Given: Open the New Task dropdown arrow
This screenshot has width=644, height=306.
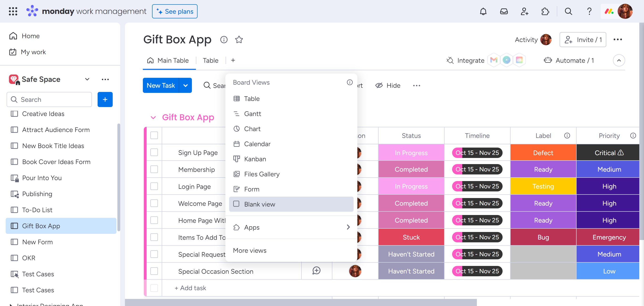Looking at the screenshot, I should 185,86.
